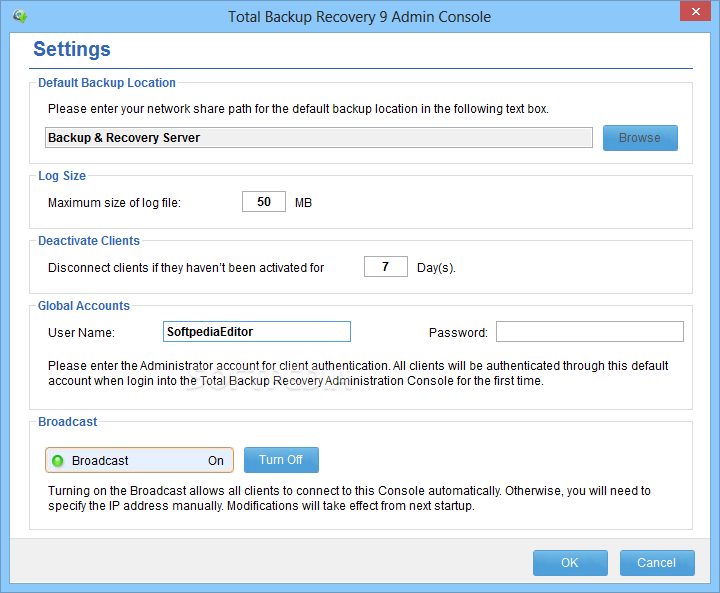Click the Broadcast On status box
The image size is (720, 593).
[x=139, y=460]
